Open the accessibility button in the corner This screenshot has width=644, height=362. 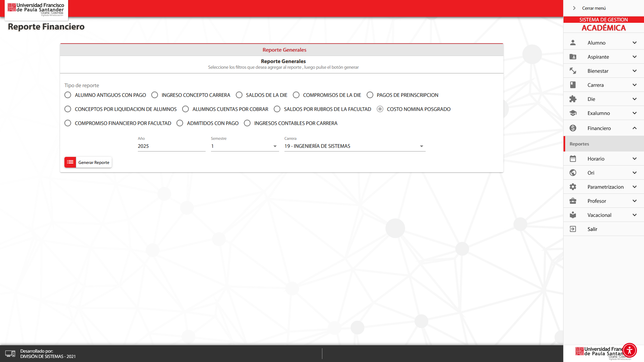(x=630, y=350)
